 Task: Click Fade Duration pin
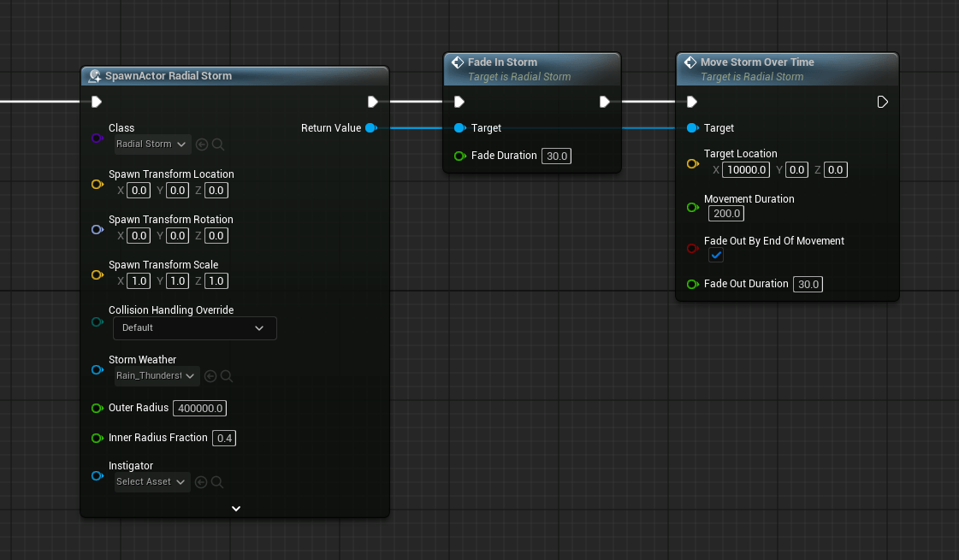[460, 156]
